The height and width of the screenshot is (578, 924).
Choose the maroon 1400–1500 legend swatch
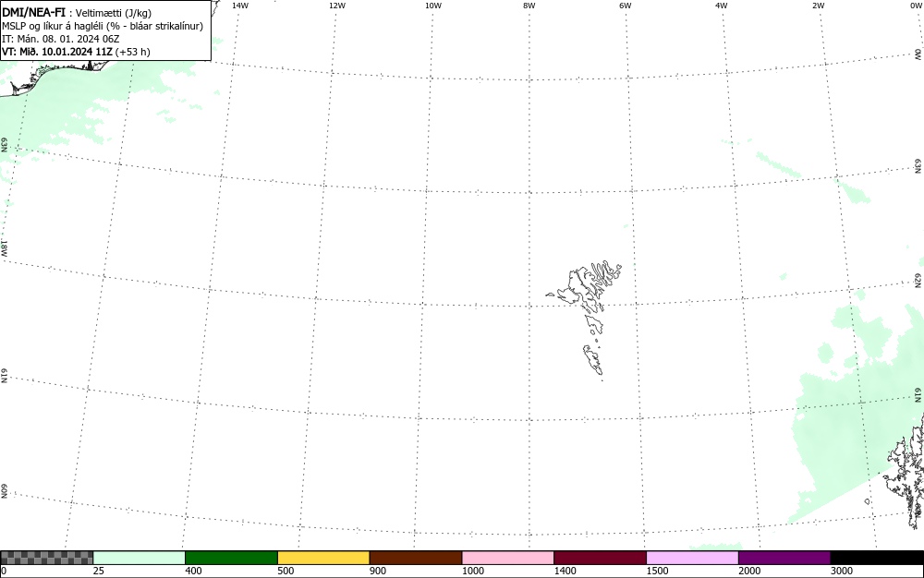tap(600, 558)
